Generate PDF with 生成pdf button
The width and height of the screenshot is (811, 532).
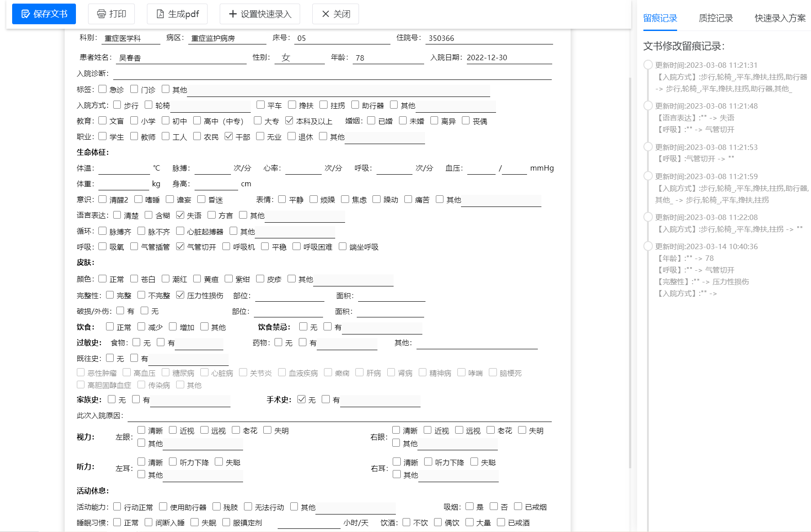tap(177, 14)
